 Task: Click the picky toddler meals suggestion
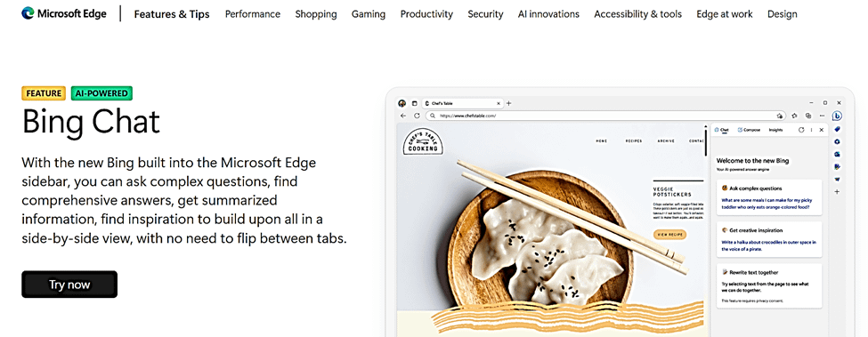[x=766, y=204]
